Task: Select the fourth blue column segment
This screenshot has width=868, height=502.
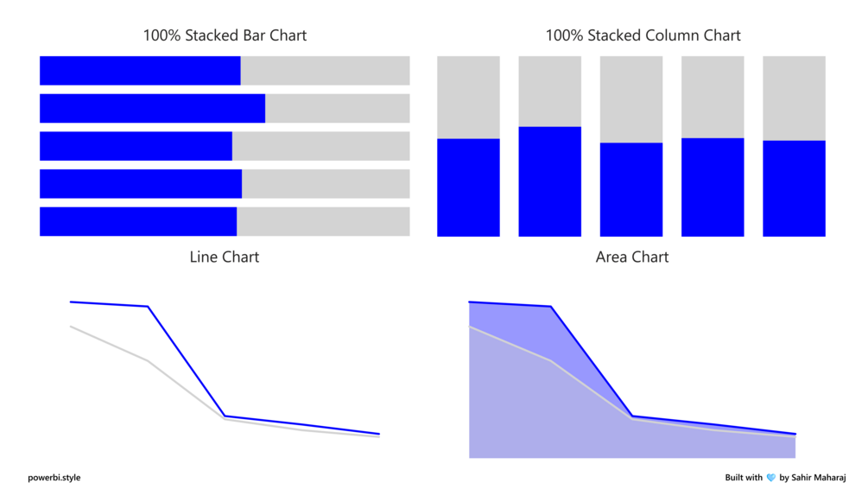Action: point(713,187)
